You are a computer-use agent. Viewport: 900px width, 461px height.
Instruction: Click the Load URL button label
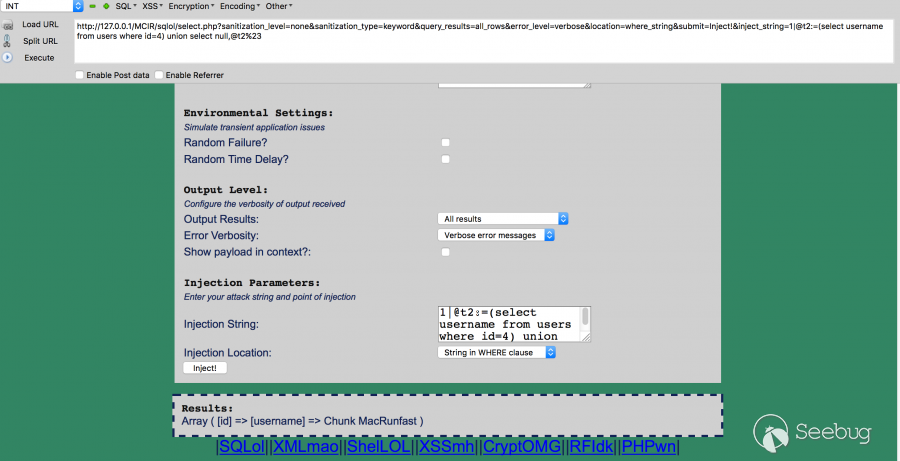(40, 25)
